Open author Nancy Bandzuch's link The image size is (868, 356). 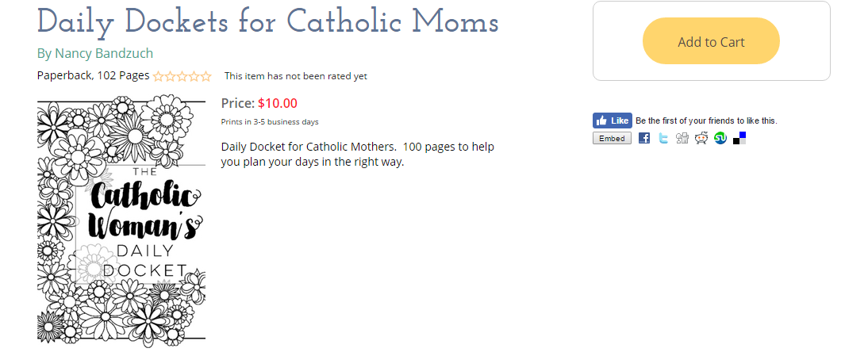tap(95, 53)
